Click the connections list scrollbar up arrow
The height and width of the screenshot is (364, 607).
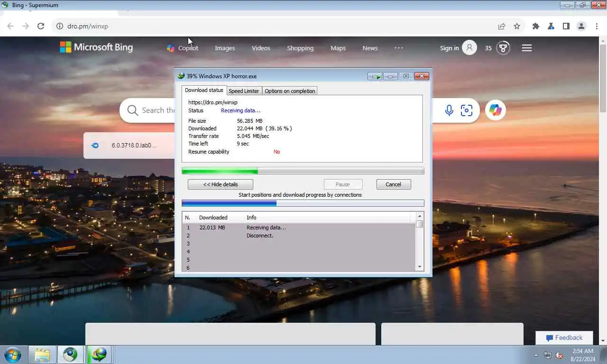coord(420,217)
